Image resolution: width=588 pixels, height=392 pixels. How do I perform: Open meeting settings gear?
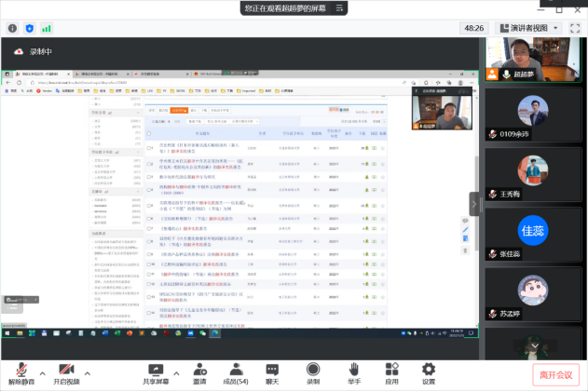tap(429, 370)
